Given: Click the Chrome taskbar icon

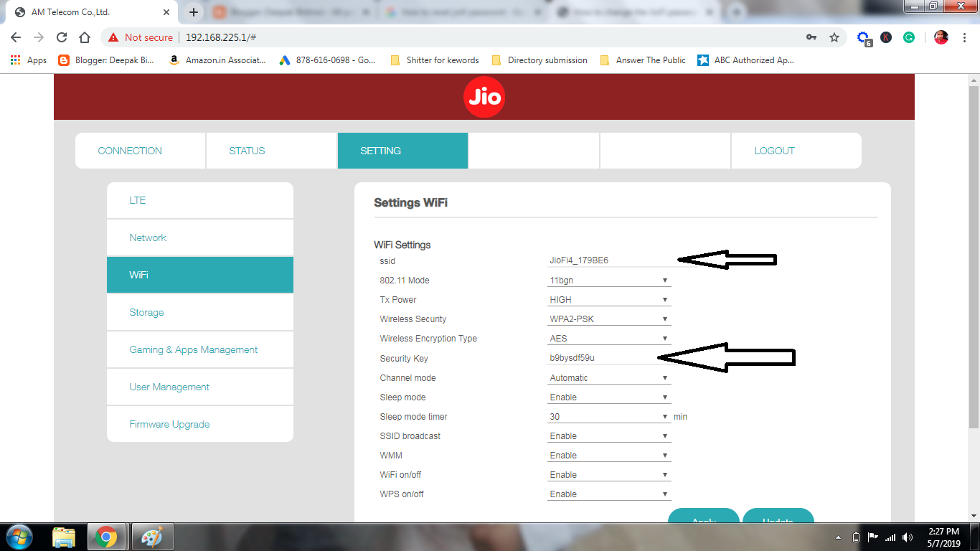Looking at the screenshot, I should (106, 537).
